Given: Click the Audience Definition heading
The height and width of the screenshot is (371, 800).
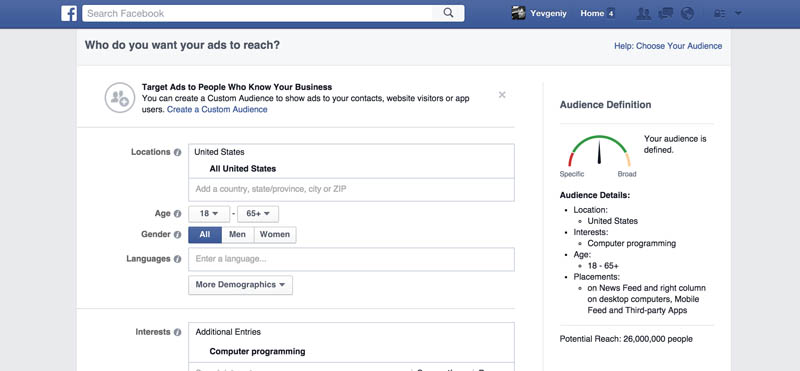Looking at the screenshot, I should (x=605, y=105).
